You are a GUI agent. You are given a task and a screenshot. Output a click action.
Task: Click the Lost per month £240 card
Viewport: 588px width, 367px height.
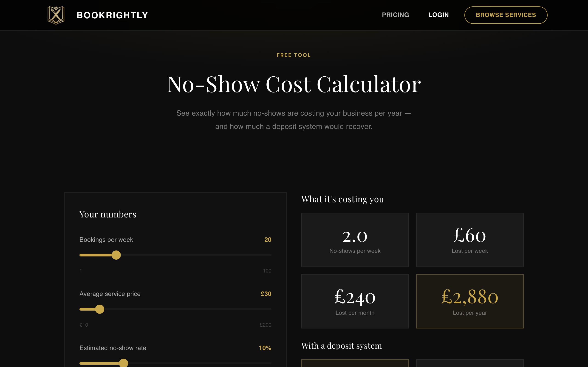[x=355, y=301]
